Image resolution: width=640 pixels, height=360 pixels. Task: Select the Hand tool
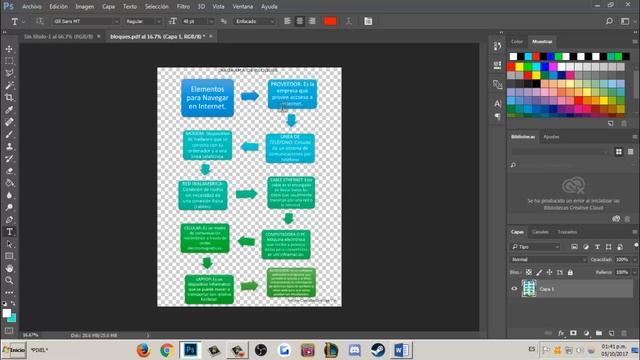click(x=9, y=268)
